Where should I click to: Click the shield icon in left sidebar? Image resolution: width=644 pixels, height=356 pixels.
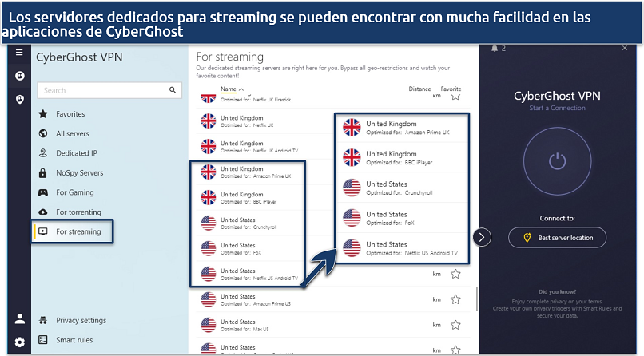pyautogui.click(x=19, y=99)
